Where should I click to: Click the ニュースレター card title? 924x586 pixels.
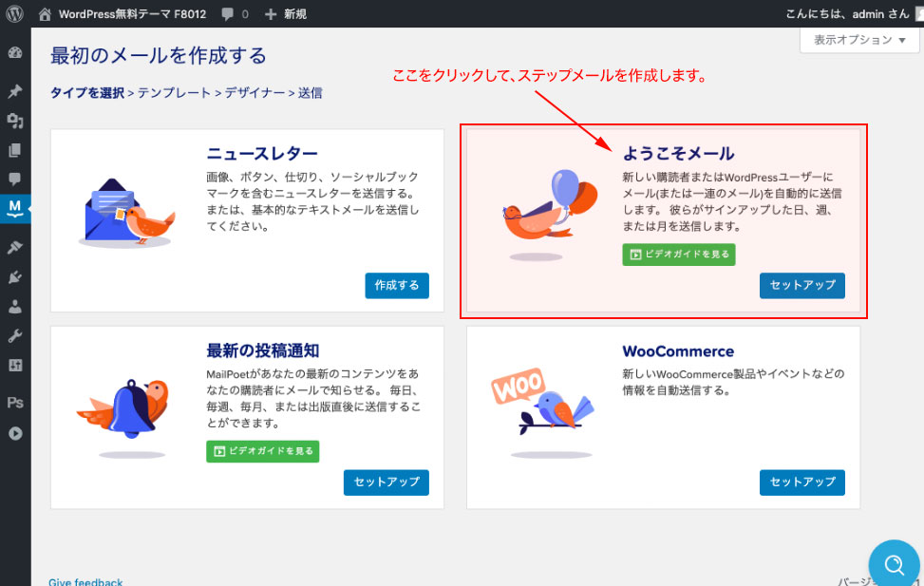click(262, 154)
